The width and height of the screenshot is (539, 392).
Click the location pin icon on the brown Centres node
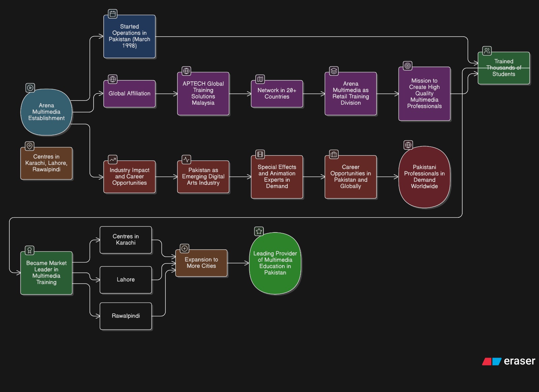click(x=30, y=146)
